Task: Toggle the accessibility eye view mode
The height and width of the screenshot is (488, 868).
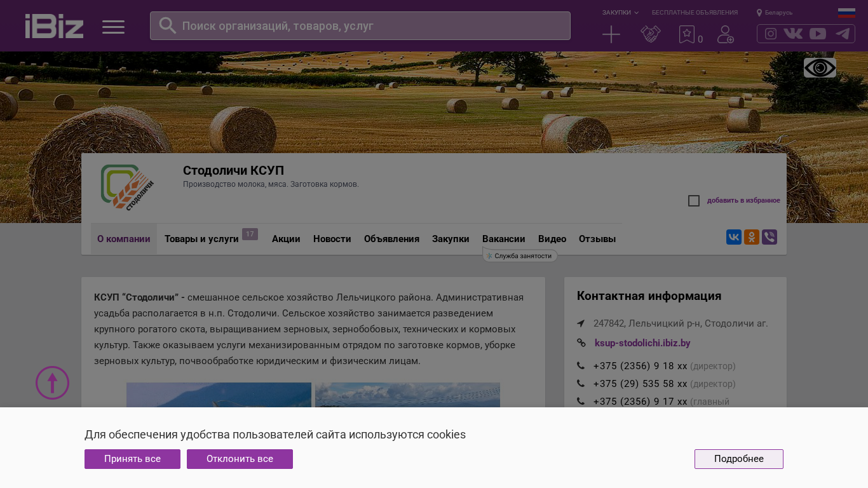Action: (x=820, y=68)
